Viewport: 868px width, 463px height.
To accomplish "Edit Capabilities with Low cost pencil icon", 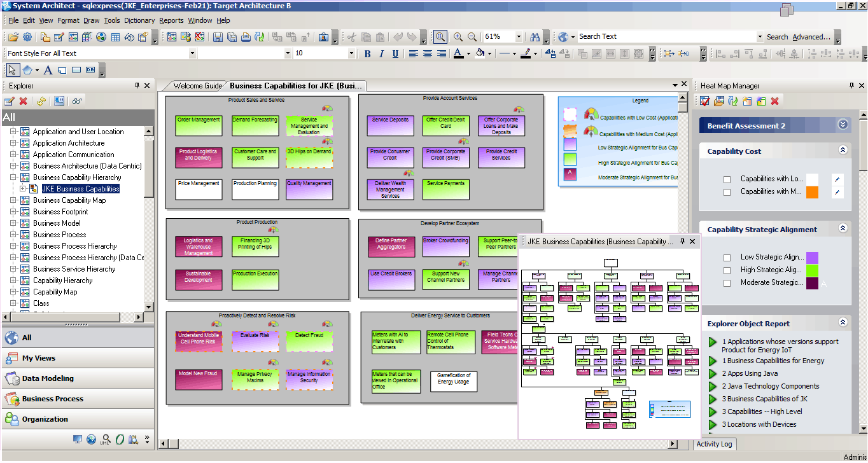I will [837, 179].
